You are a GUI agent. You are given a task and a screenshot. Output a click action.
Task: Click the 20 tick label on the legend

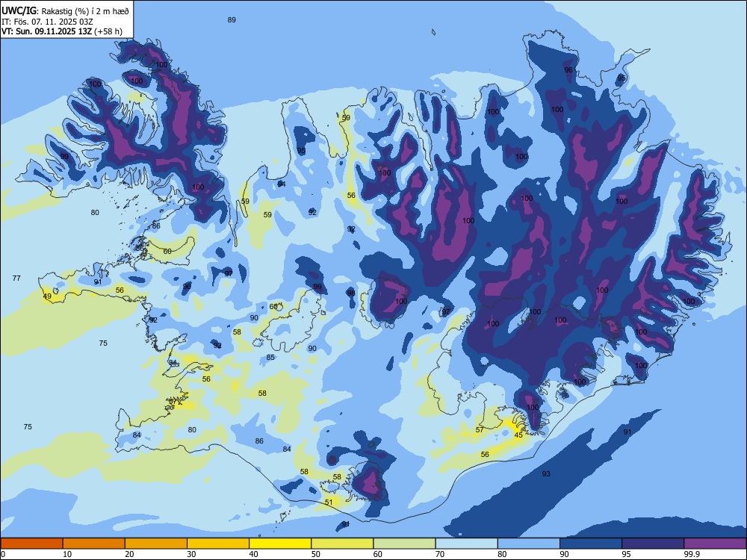click(x=129, y=554)
